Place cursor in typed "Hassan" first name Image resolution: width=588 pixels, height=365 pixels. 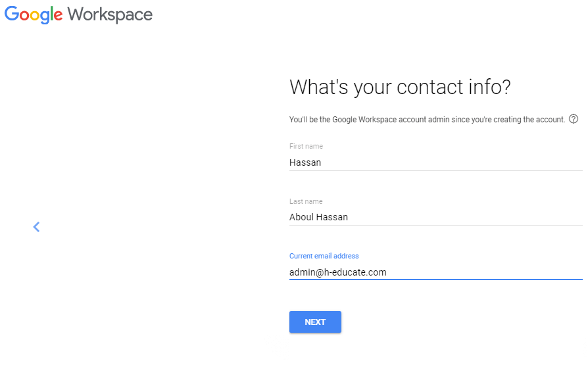pyautogui.click(x=305, y=162)
